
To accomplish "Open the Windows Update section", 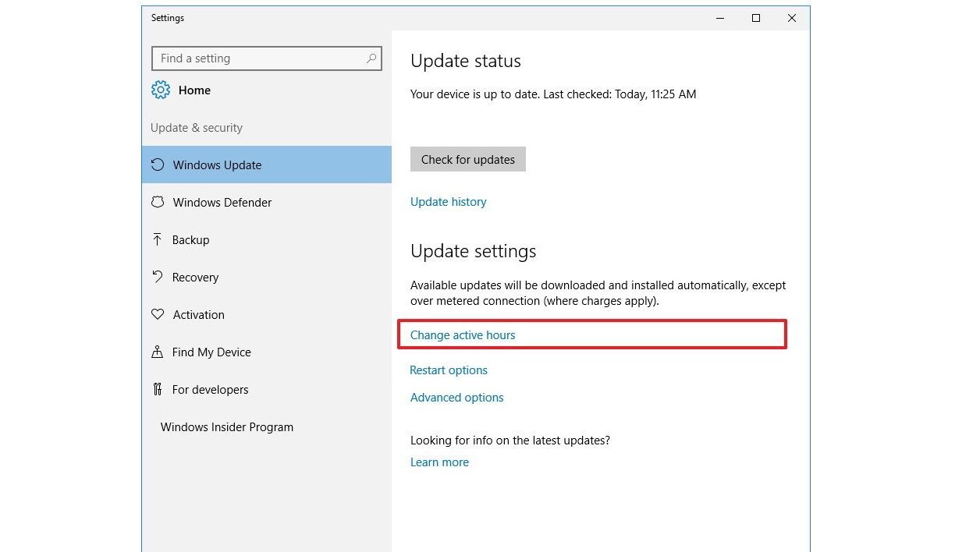I will (x=267, y=165).
